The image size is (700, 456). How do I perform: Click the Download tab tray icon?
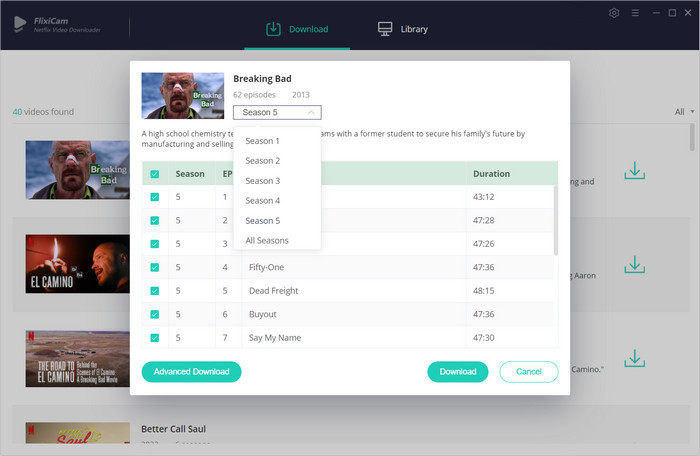point(273,29)
